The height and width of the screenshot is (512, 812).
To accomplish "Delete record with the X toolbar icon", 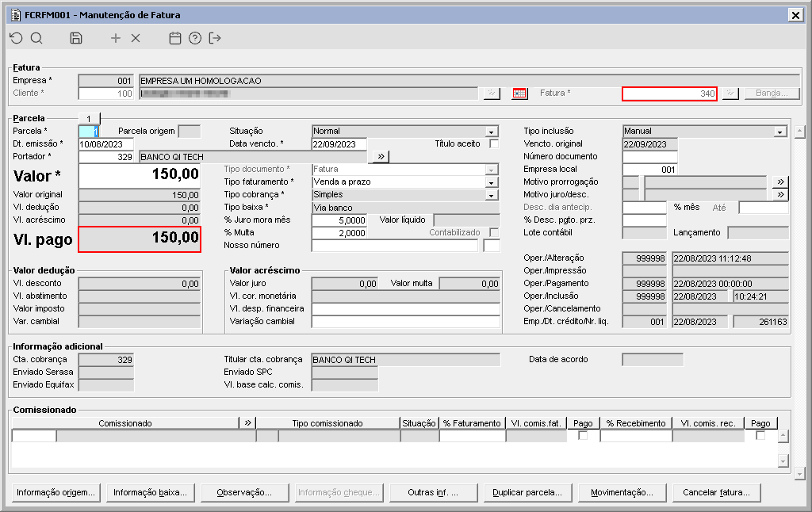I will point(136,38).
